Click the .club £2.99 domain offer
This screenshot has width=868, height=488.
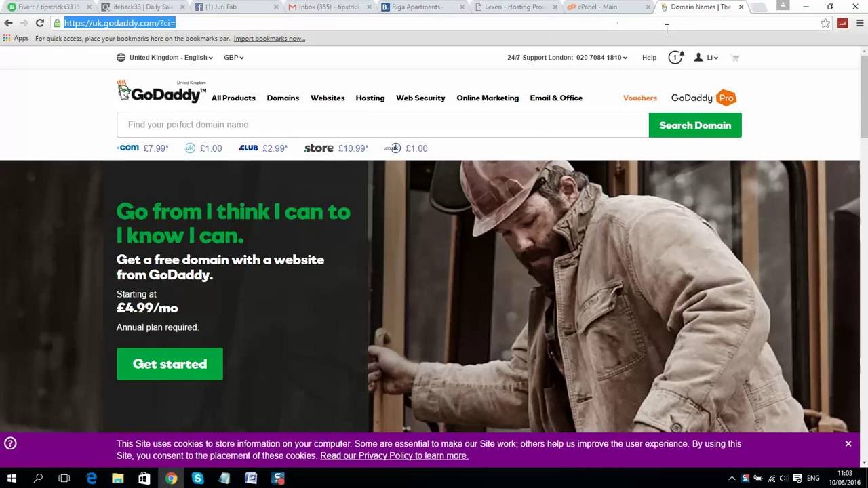(263, 148)
